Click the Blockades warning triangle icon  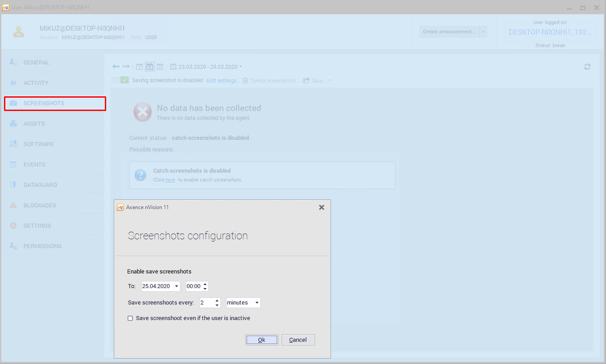point(13,205)
